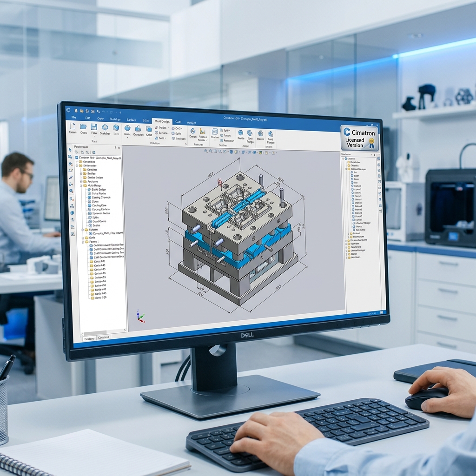
Task: Switch to the second bottom tab of tree panel
Action: 104,337
